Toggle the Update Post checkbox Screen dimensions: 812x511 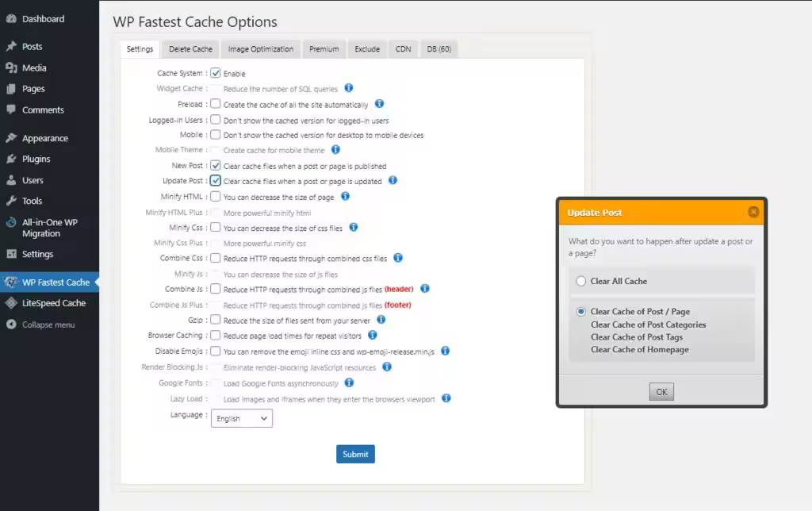pyautogui.click(x=216, y=181)
